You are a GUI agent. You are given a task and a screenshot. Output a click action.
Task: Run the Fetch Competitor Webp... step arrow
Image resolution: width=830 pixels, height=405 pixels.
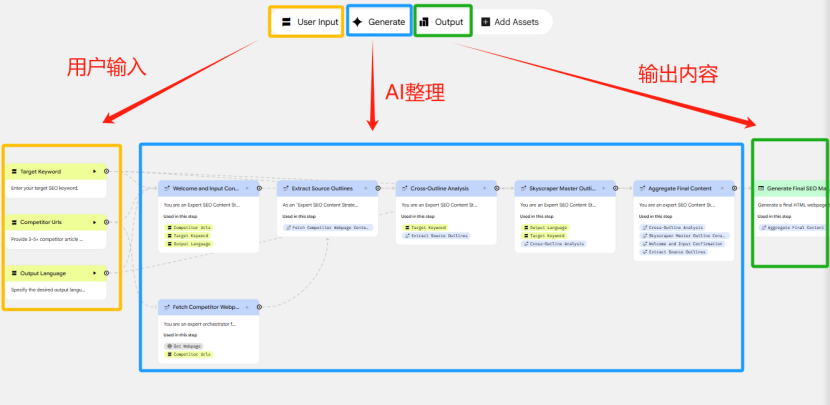coord(247,307)
